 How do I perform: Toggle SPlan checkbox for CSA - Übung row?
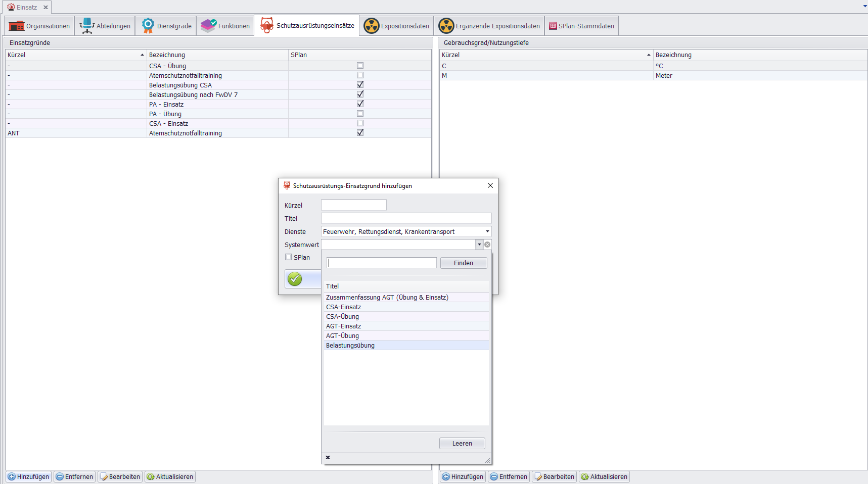pyautogui.click(x=360, y=66)
